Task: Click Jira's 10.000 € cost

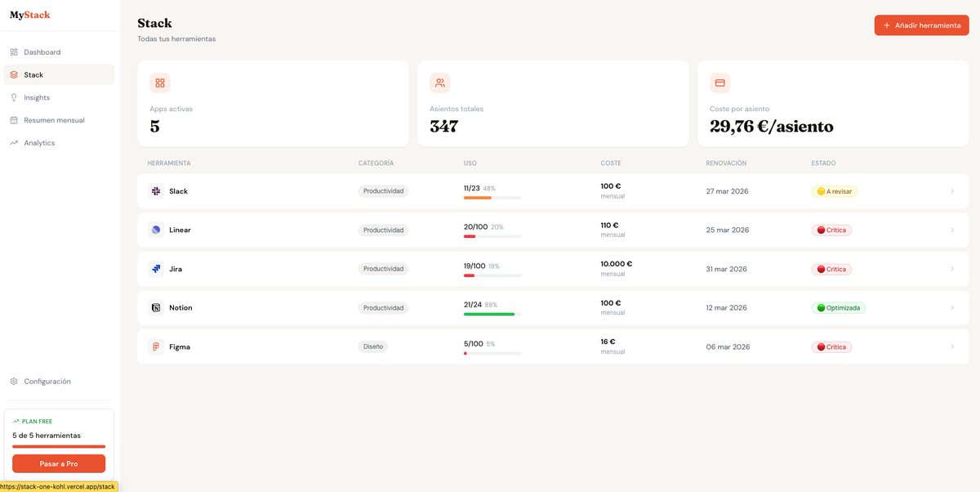Action: pos(617,264)
